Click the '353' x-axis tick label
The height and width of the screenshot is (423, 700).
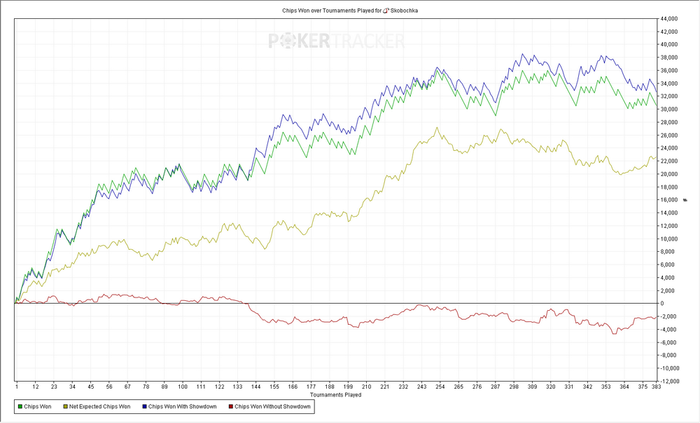click(605, 387)
